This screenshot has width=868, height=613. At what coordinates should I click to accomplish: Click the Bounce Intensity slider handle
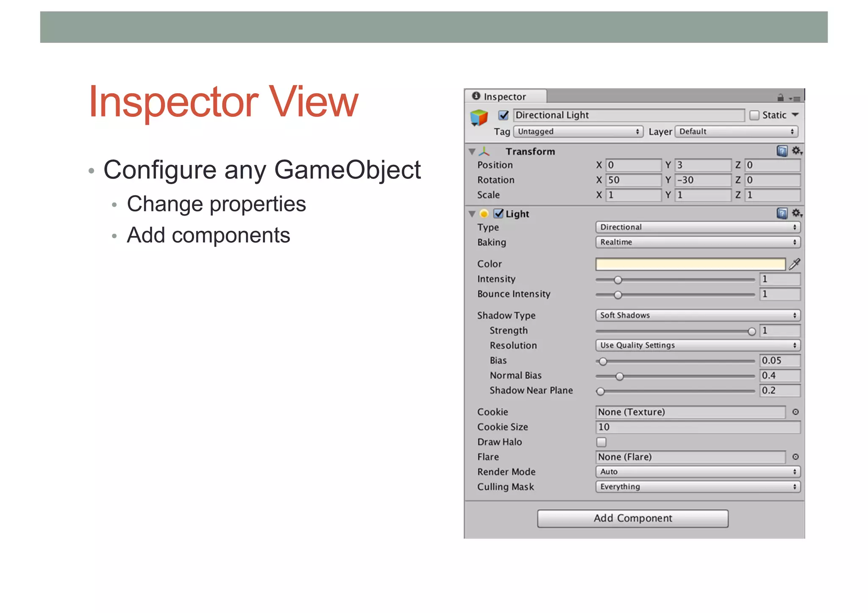coord(618,294)
